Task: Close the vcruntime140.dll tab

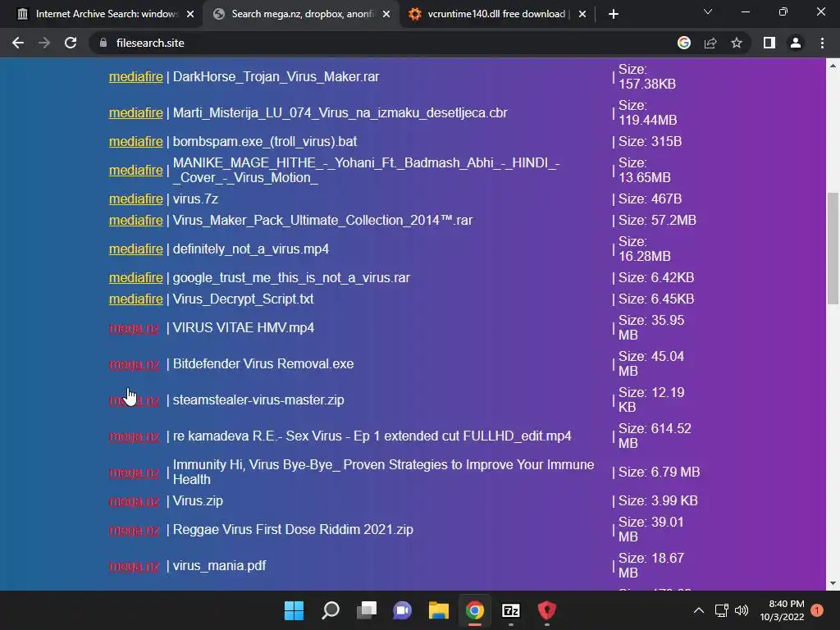Action: (x=582, y=14)
